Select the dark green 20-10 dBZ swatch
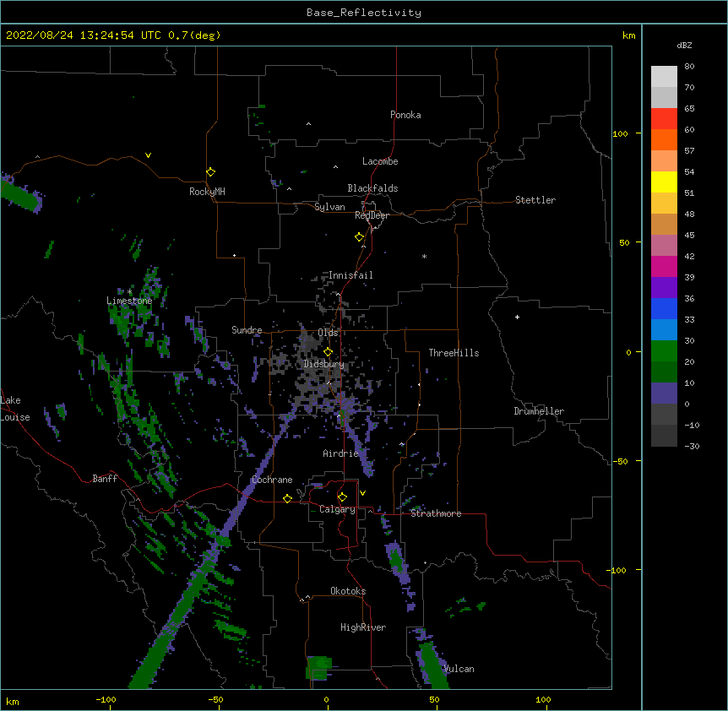The height and width of the screenshot is (711, 728). point(664,372)
